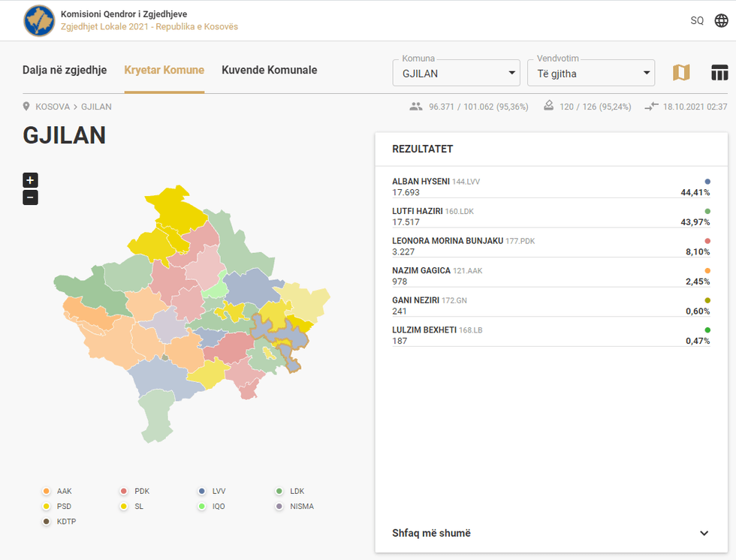Toggle PDK party in map legend
This screenshot has width=736, height=560.
pyautogui.click(x=124, y=492)
